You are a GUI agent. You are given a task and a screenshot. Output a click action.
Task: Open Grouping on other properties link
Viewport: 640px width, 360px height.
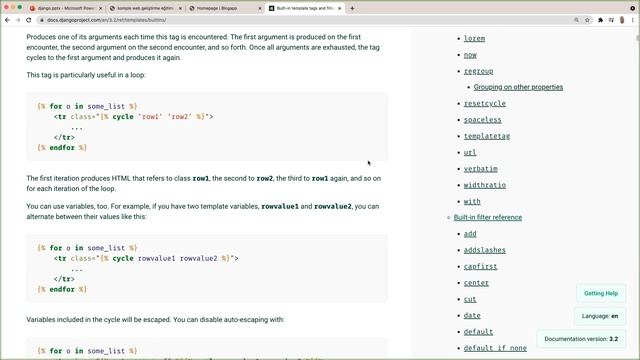(x=518, y=87)
